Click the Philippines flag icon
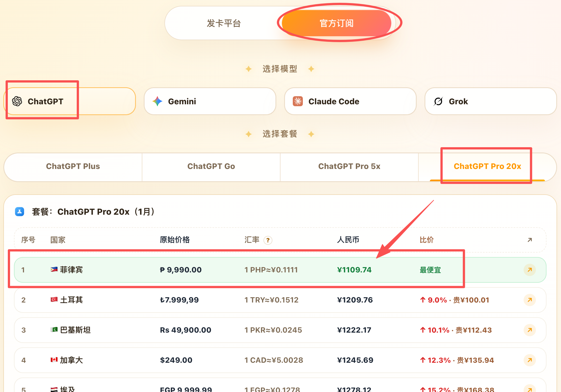 (54, 269)
